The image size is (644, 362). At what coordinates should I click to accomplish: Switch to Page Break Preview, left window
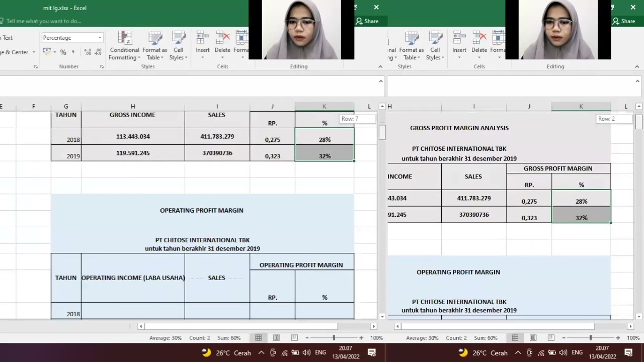pos(294,338)
